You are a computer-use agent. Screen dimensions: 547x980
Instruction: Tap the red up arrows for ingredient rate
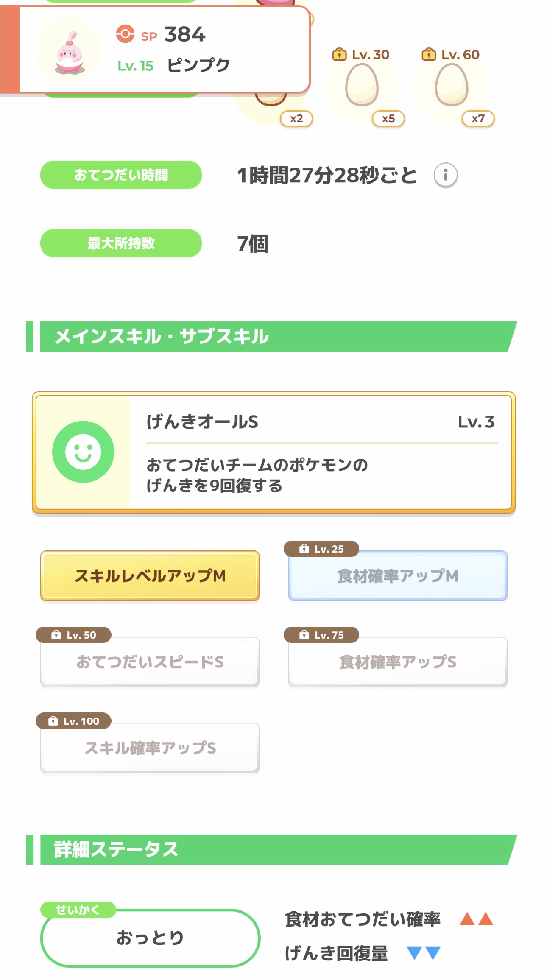[476, 919]
